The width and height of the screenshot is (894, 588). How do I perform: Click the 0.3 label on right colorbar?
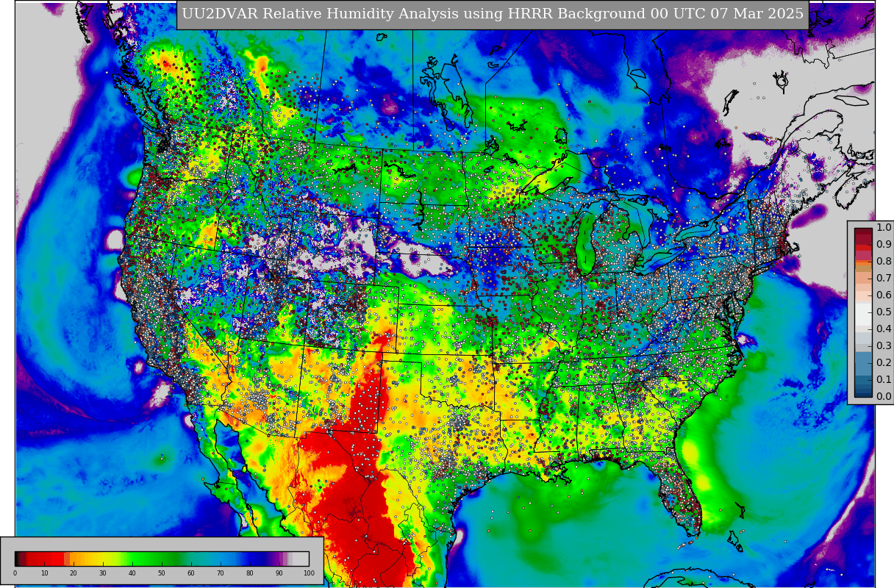click(x=884, y=346)
